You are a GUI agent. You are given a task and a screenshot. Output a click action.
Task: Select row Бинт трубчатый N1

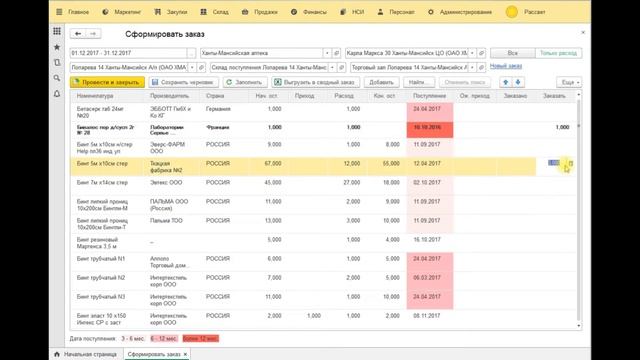323,262
